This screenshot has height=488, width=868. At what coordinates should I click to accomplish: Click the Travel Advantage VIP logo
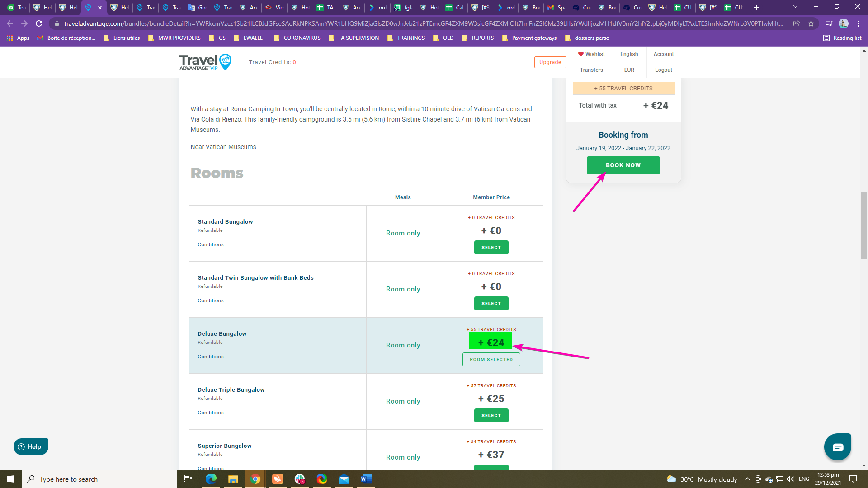tap(205, 62)
